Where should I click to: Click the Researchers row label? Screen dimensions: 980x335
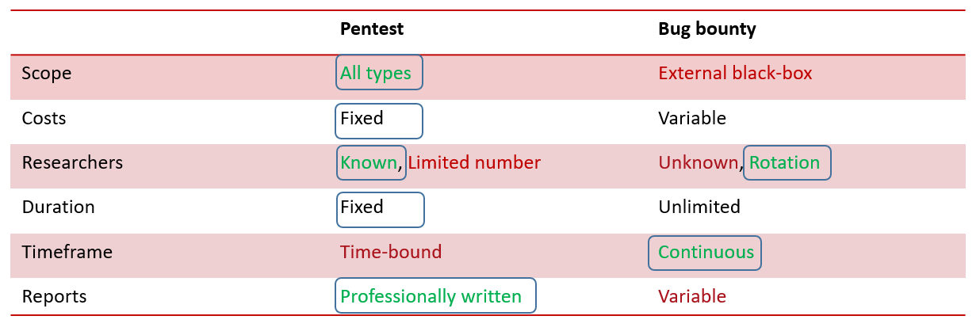(x=73, y=163)
